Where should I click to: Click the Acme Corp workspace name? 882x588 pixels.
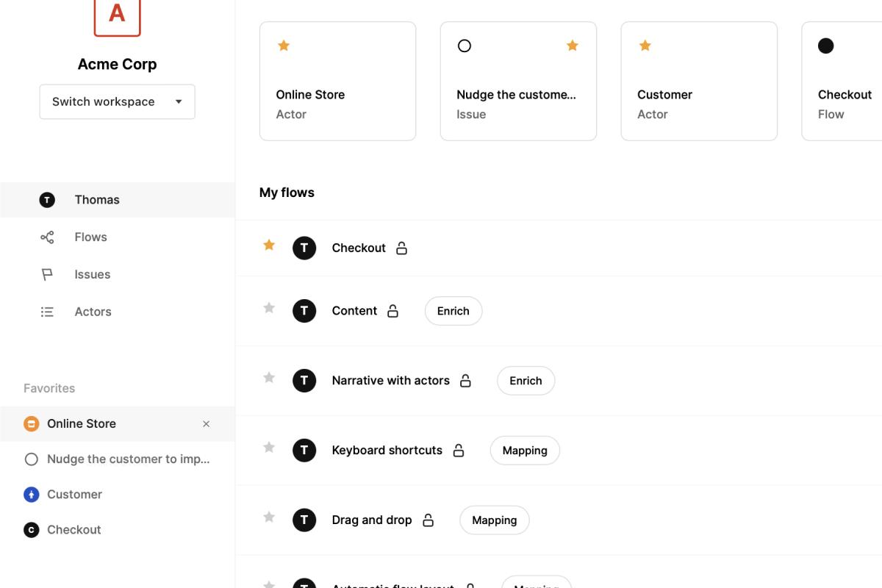(117, 64)
